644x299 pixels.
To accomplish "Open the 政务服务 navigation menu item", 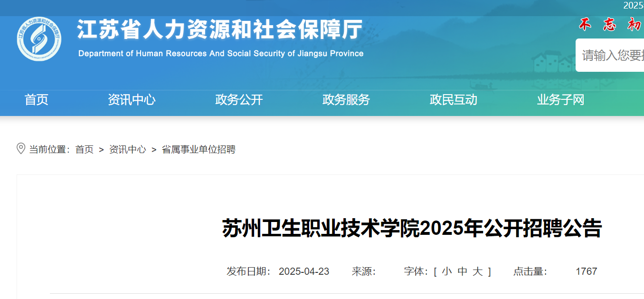I will tap(346, 100).
